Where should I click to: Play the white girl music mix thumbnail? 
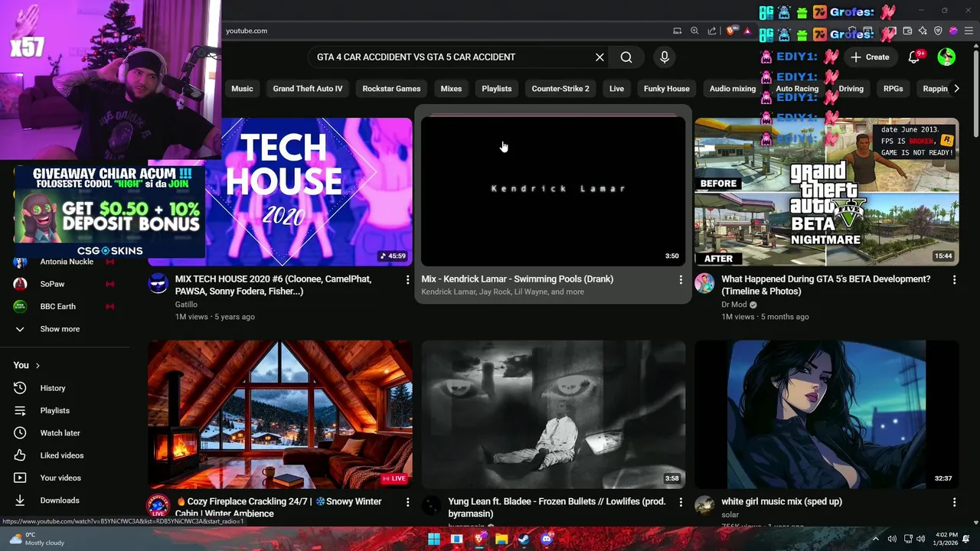827,415
